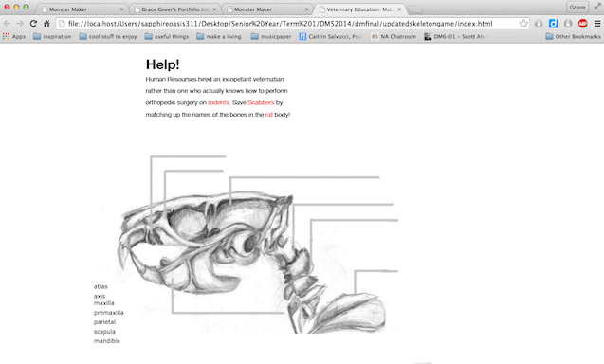Click the red 'Scabbers' link

[x=261, y=102]
